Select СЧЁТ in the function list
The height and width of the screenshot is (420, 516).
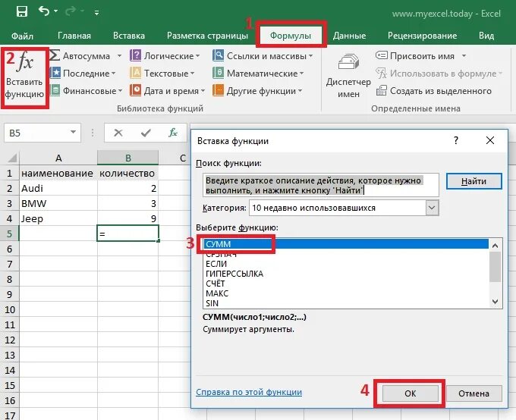pyautogui.click(x=345, y=284)
